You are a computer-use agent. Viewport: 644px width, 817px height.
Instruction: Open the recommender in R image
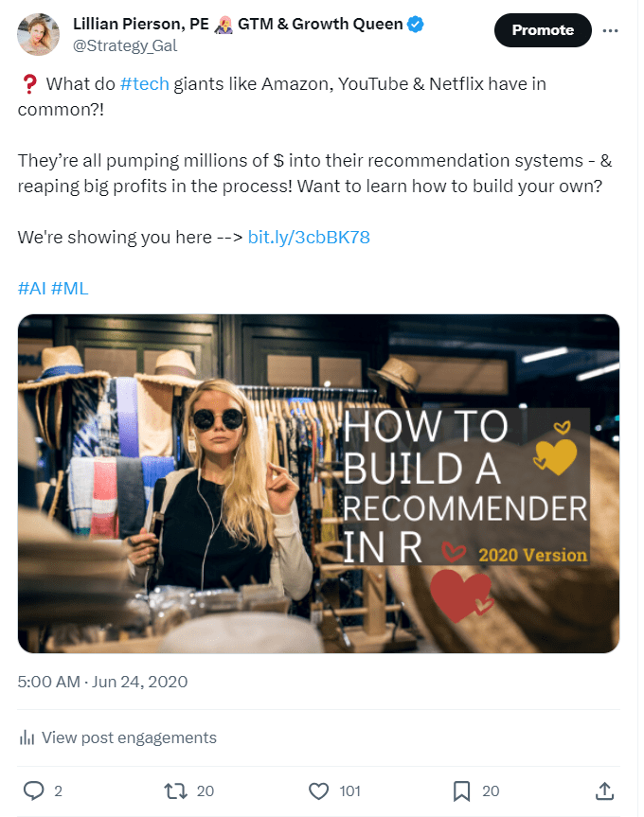coord(318,483)
